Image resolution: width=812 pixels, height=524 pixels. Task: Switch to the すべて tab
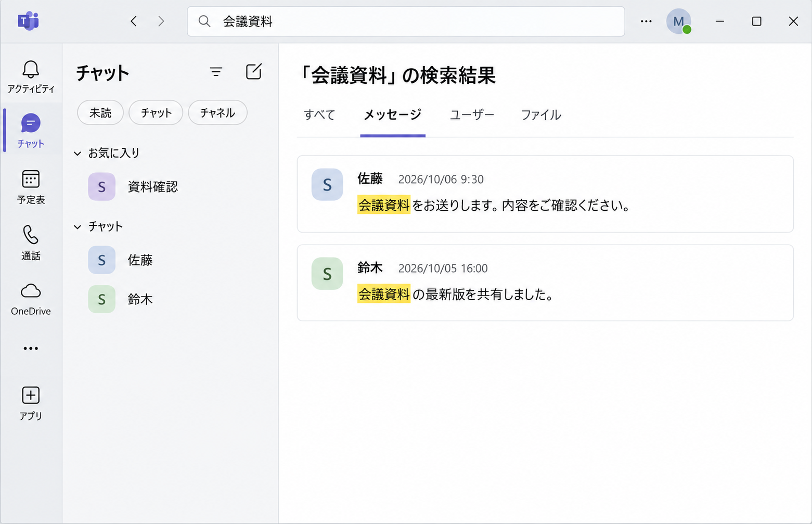[319, 114]
